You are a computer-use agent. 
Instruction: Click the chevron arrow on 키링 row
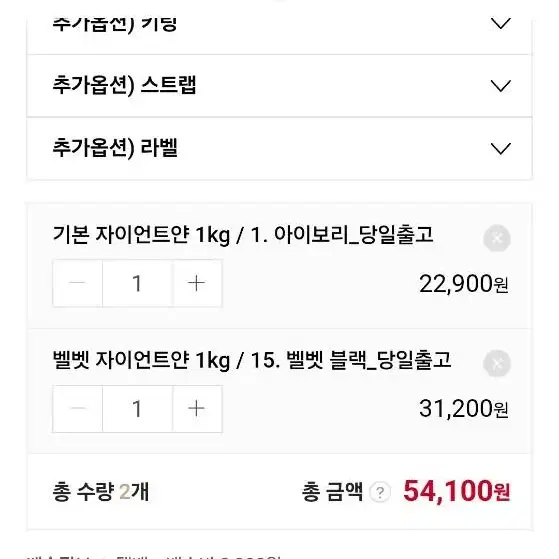501,24
